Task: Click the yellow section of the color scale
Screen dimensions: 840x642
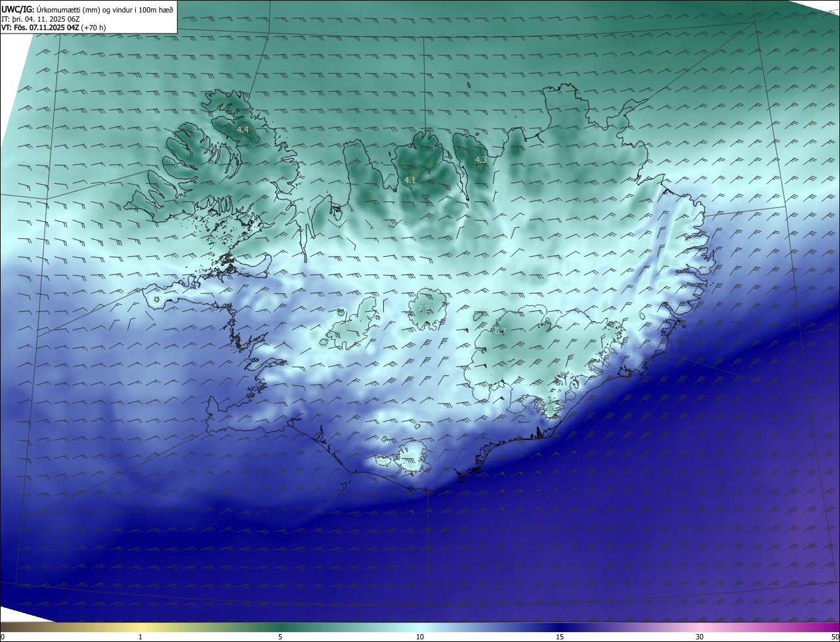Action: pos(141,628)
